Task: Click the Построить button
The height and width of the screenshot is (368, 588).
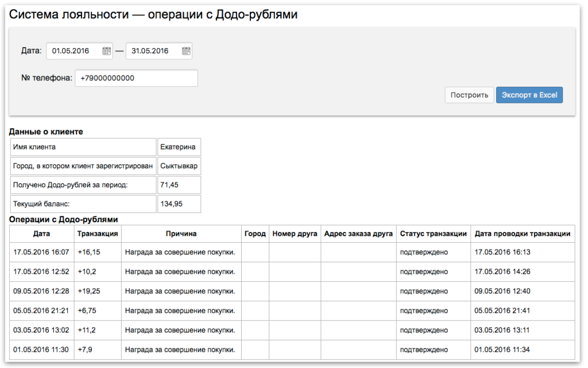Action: point(469,95)
